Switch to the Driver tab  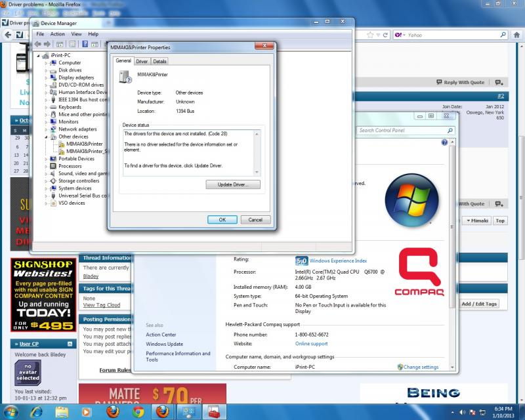142,61
